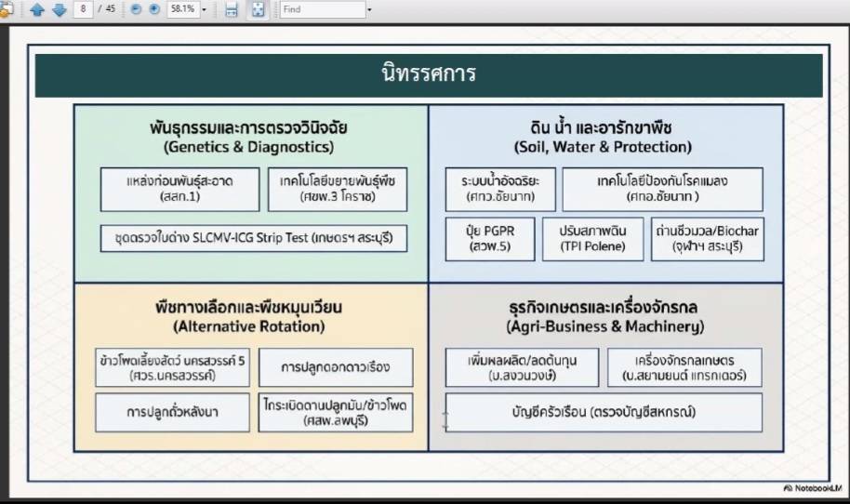This screenshot has height=504, width=850.
Task: Click the next page down arrow
Action: pos(59,10)
